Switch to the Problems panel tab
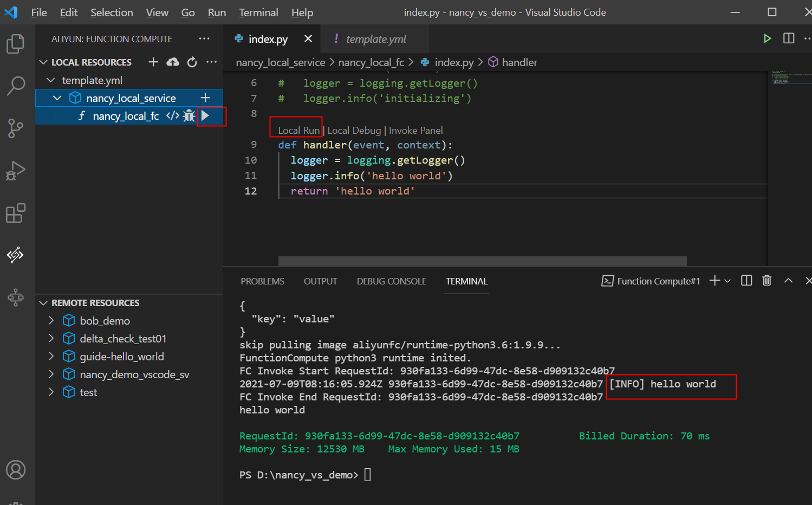The width and height of the screenshot is (812, 505). pyautogui.click(x=262, y=281)
